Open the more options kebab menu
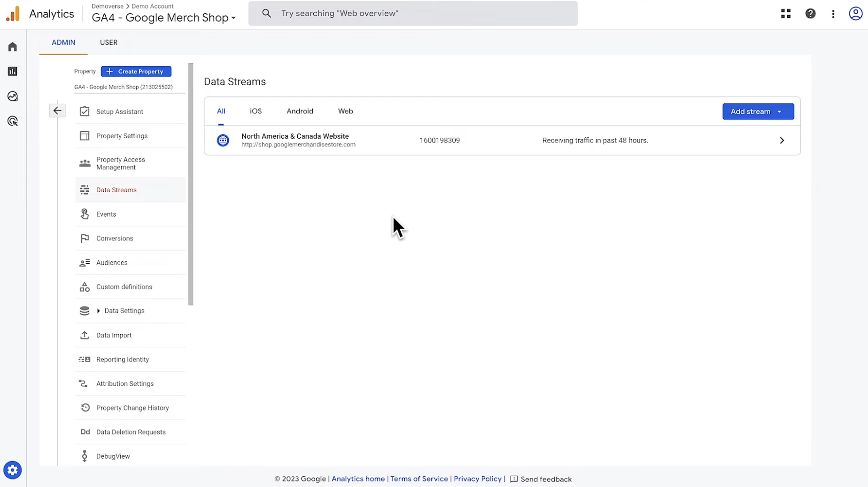Image resolution: width=868 pixels, height=487 pixels. (x=833, y=14)
